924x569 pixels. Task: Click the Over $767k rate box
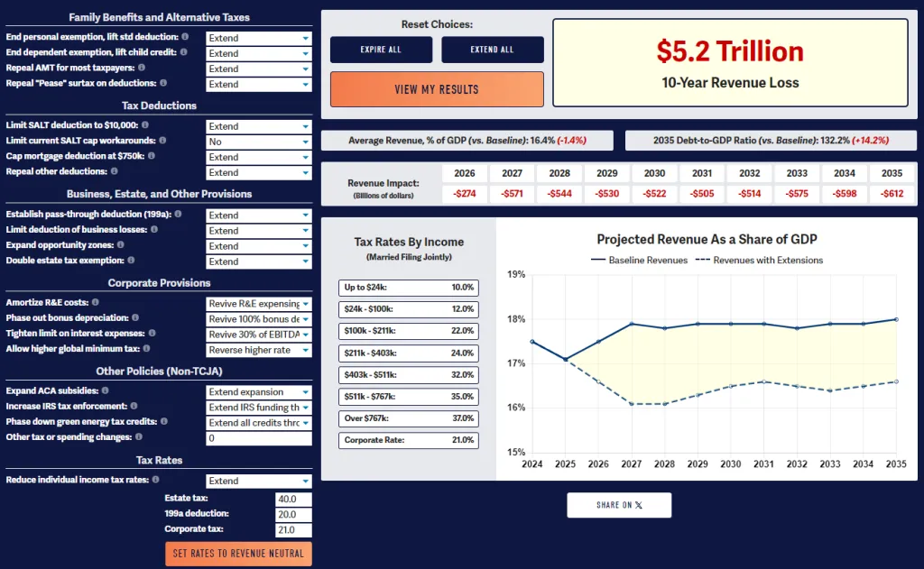409,418
